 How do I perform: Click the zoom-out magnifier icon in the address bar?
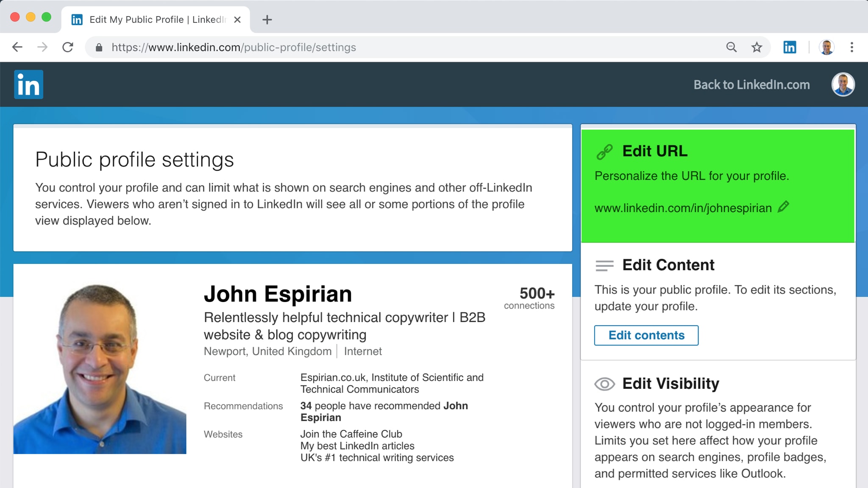(732, 47)
